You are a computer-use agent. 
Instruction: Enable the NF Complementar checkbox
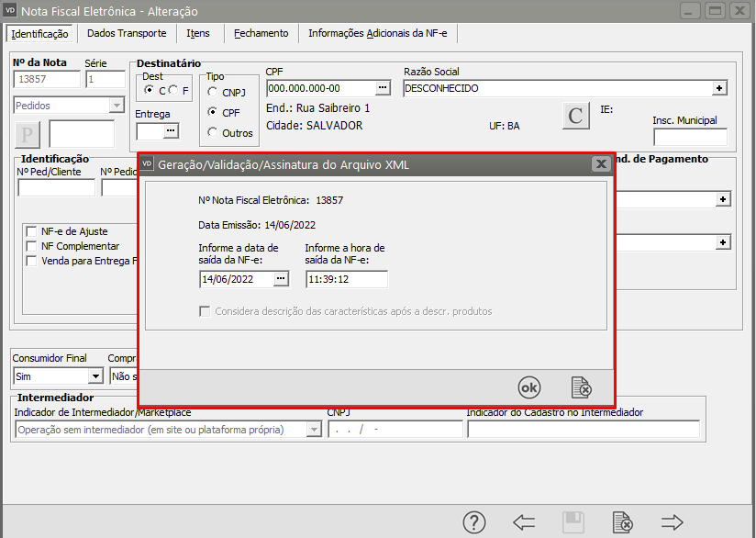[32, 246]
